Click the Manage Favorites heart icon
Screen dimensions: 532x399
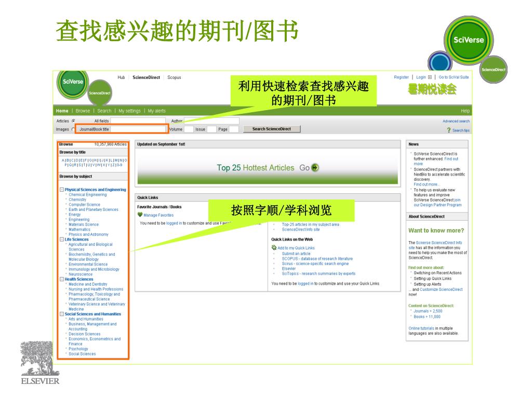pyautogui.click(x=140, y=215)
